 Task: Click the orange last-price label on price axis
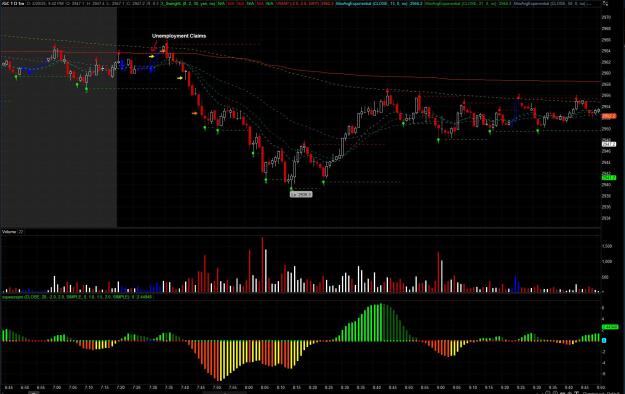pyautogui.click(x=609, y=116)
